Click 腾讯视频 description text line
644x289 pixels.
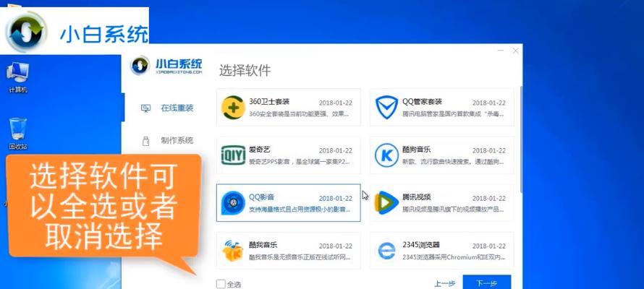453,210
